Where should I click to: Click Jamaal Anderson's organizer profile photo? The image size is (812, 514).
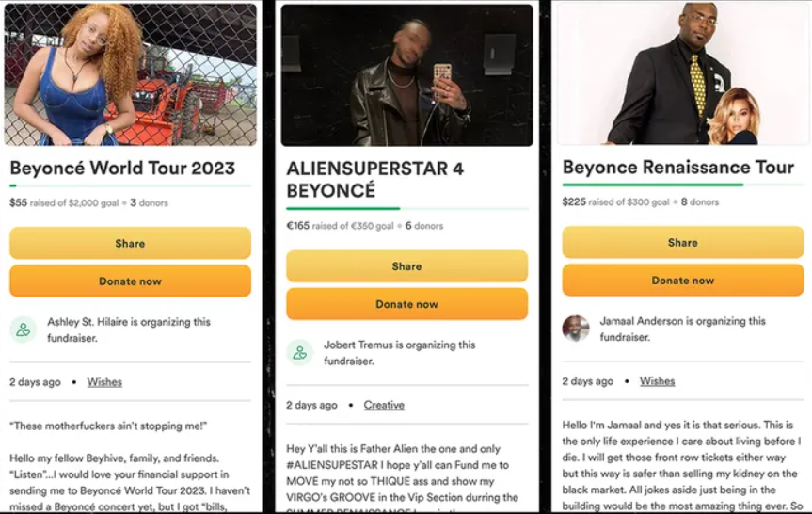coord(576,329)
